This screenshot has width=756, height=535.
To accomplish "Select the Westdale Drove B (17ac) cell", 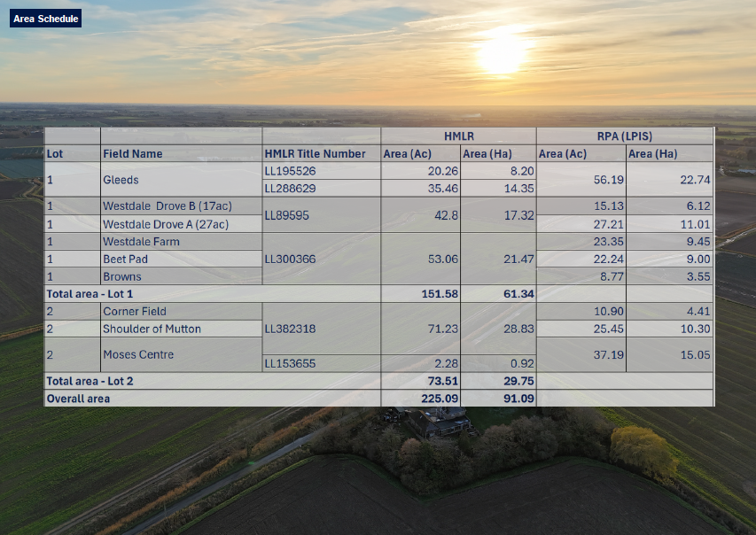I will pos(167,206).
